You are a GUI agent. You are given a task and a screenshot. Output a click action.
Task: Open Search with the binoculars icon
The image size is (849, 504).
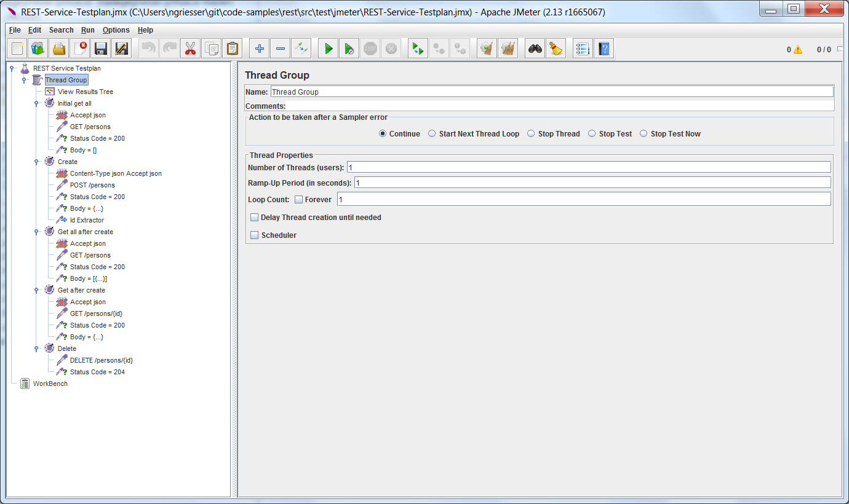pos(535,49)
